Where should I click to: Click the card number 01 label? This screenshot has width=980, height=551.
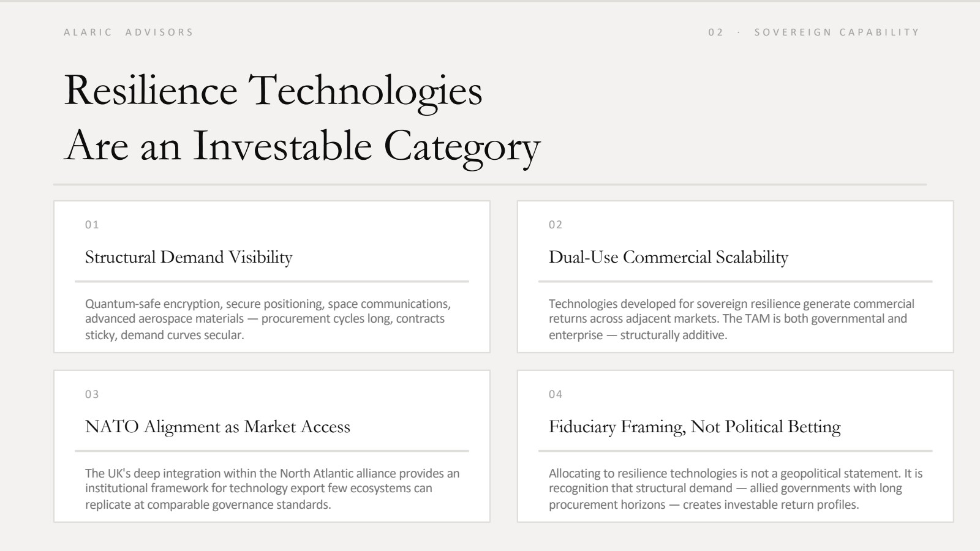[92, 225]
